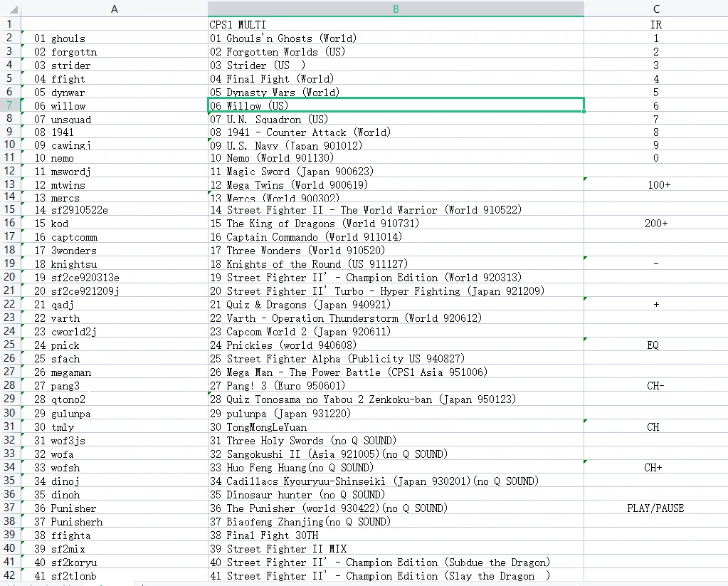Click cell '10 Nemo (World 901130)'
Image resolution: width=728 pixels, height=586 pixels.
coord(396,157)
